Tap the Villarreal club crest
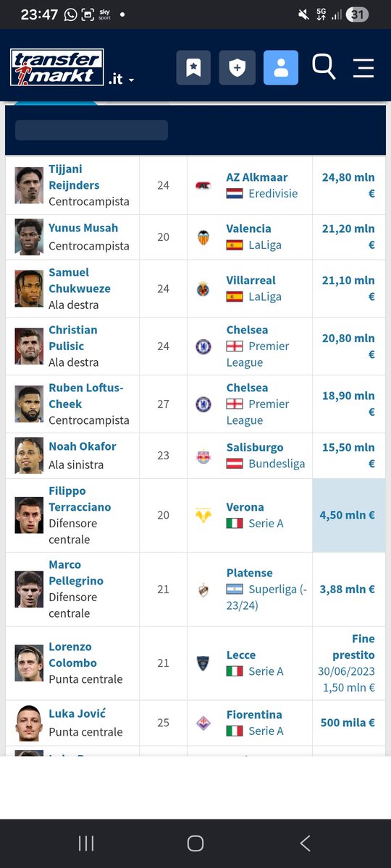Image resolution: width=391 pixels, height=868 pixels. [x=203, y=289]
